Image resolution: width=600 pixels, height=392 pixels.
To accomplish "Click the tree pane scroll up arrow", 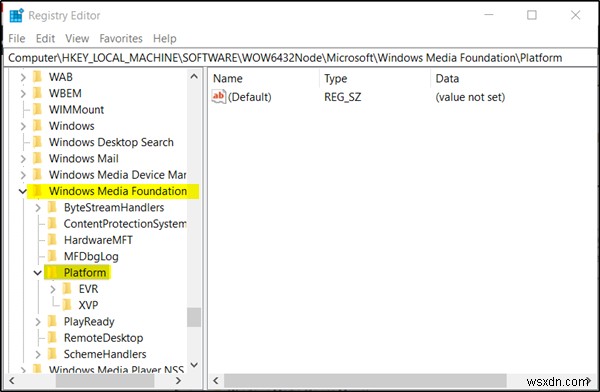I will (194, 77).
